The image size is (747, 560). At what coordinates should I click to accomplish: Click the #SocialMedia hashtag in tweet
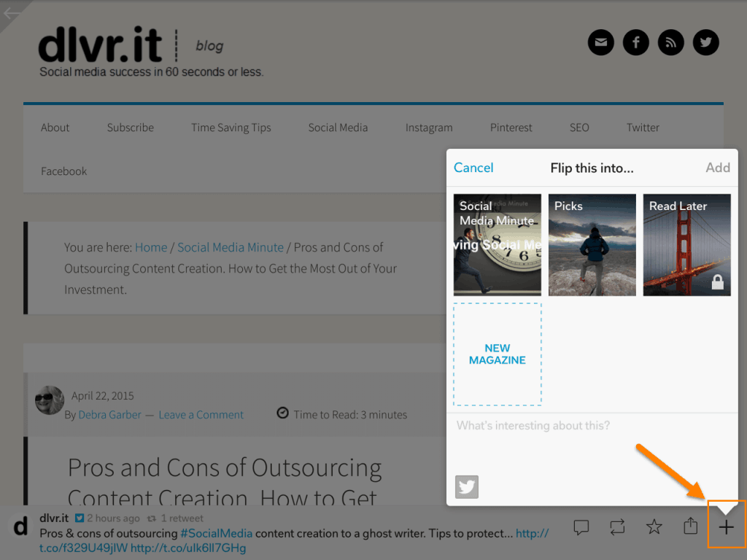[x=216, y=533]
